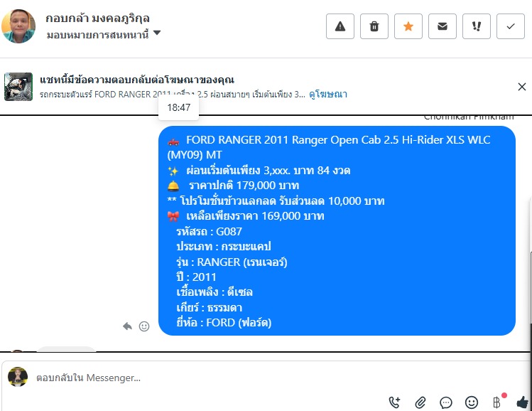This screenshot has width=532, height=411.
Task: Delete conversation with the trash icon
Action: pos(374,26)
